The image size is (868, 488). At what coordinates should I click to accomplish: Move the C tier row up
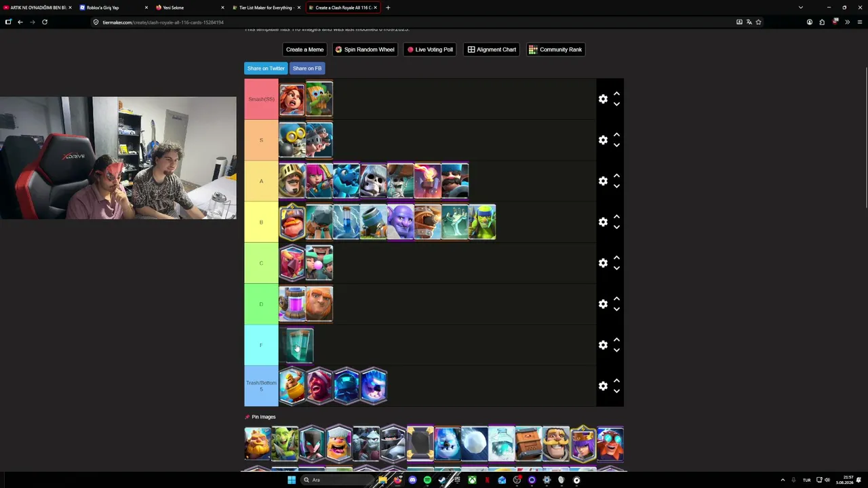click(x=616, y=258)
